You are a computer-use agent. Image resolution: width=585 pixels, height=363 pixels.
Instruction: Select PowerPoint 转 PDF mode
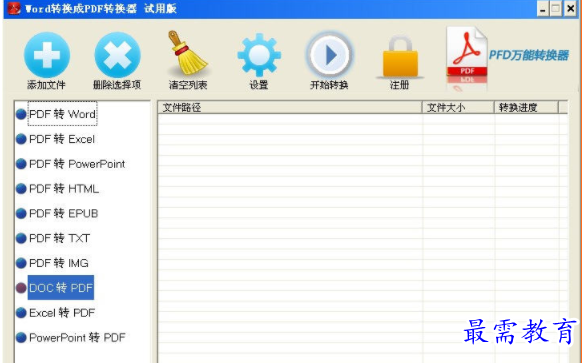coord(77,338)
